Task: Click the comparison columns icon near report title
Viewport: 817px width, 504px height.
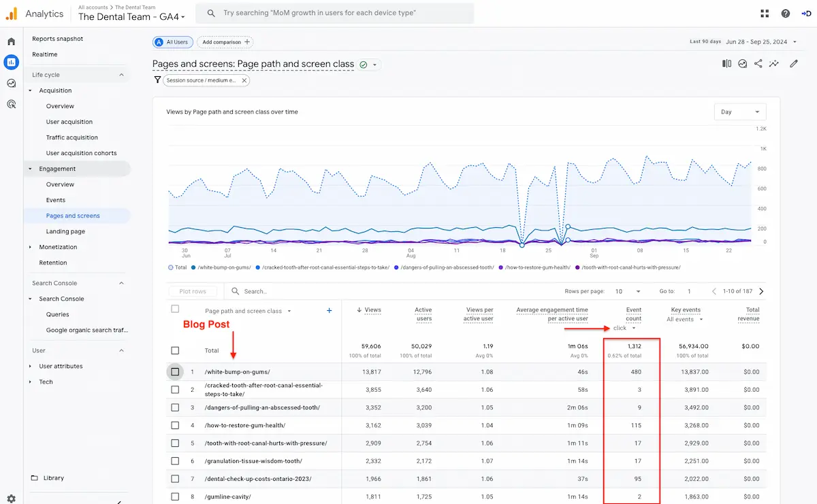Action: point(726,62)
